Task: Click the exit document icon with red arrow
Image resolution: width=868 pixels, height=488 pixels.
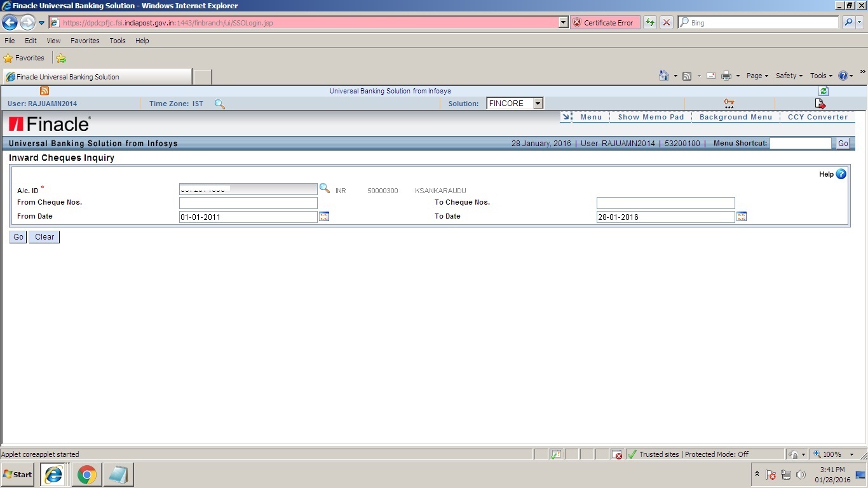Action: 820,103
